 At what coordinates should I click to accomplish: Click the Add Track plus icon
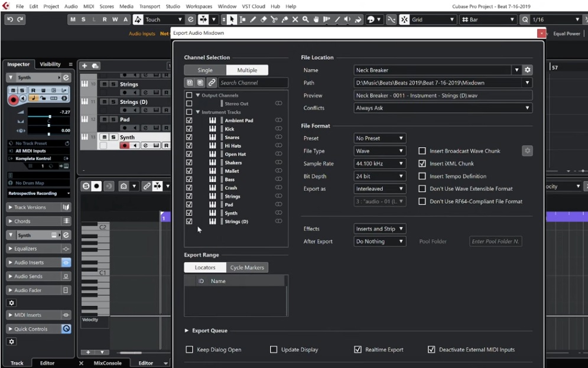85,66
